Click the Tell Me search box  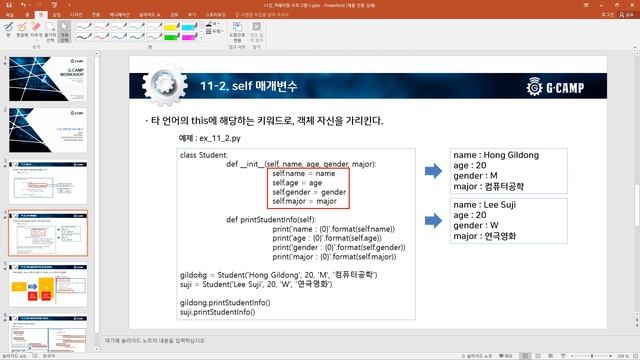coord(262,15)
